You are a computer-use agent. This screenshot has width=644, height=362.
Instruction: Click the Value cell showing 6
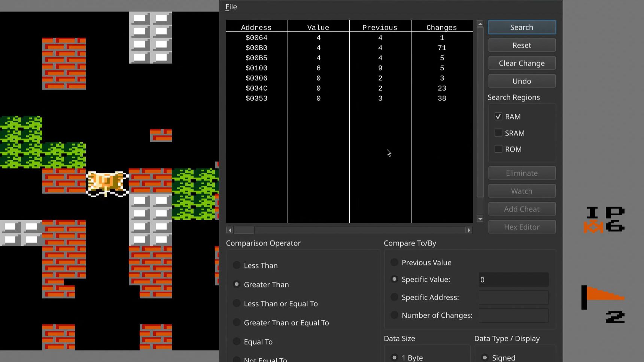(x=318, y=68)
